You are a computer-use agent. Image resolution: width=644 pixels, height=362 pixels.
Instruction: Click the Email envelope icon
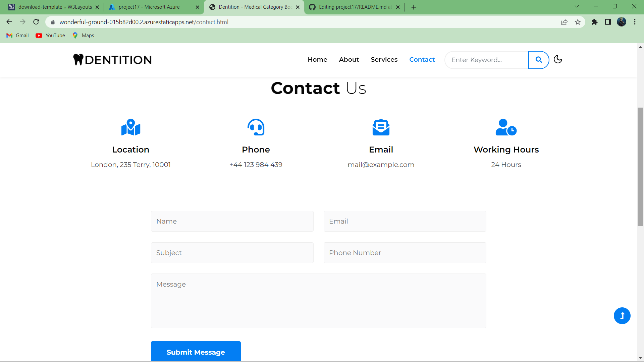(381, 127)
